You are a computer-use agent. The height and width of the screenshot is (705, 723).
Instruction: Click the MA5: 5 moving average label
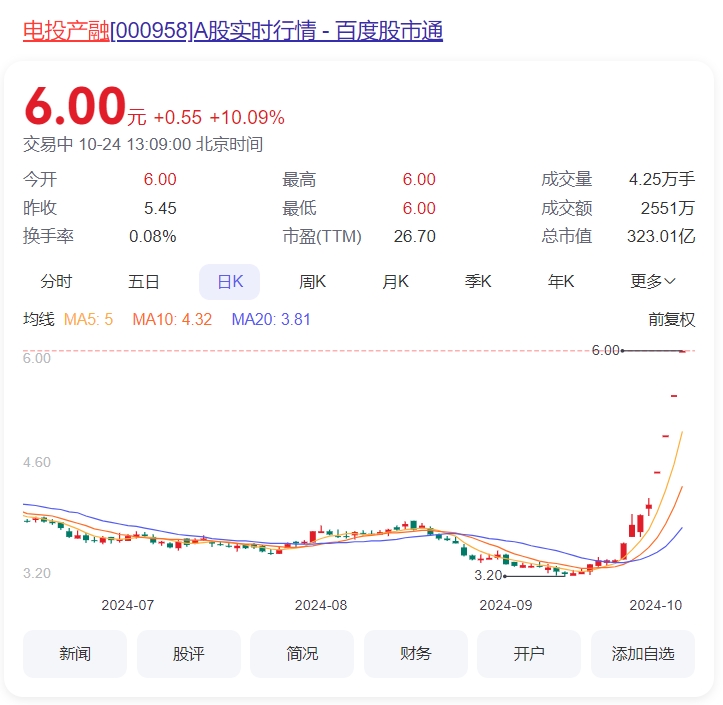tap(88, 320)
